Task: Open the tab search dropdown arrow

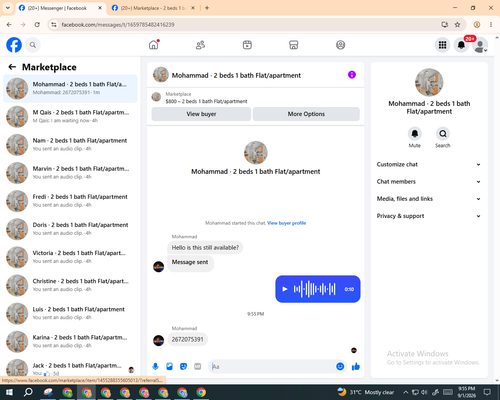Action: (8, 8)
